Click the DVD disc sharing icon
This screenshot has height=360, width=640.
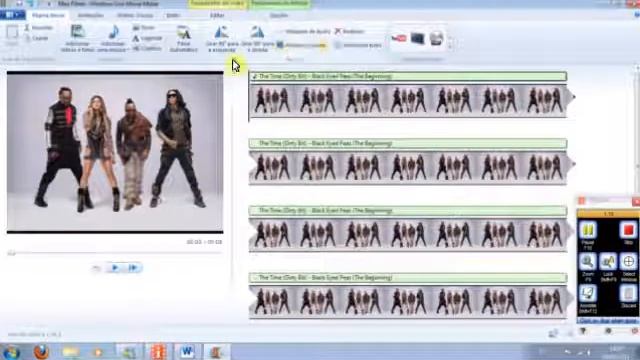point(436,38)
